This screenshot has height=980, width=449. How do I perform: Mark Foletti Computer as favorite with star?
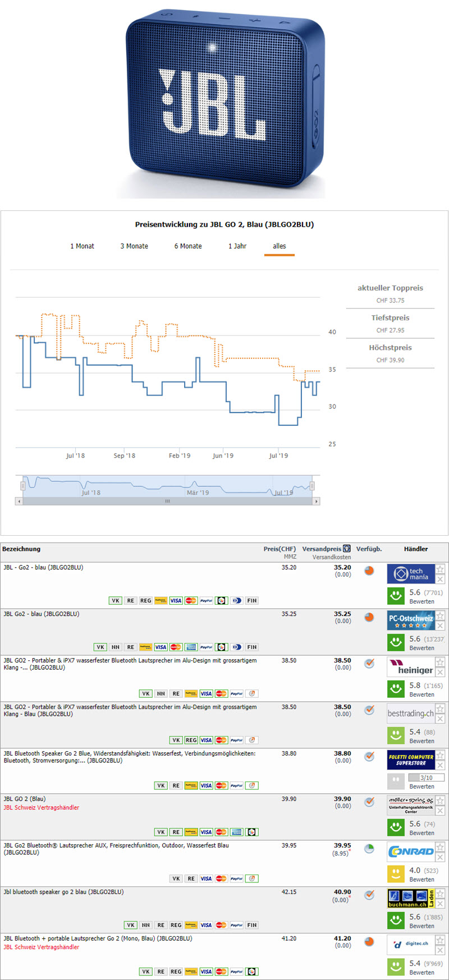click(x=440, y=756)
